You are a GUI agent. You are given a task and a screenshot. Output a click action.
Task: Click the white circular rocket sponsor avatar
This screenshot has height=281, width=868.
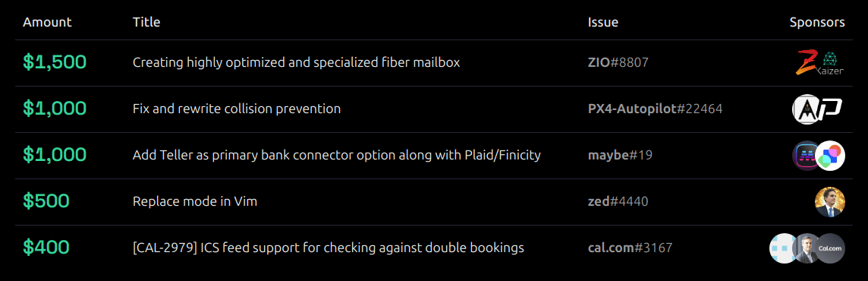point(806,109)
